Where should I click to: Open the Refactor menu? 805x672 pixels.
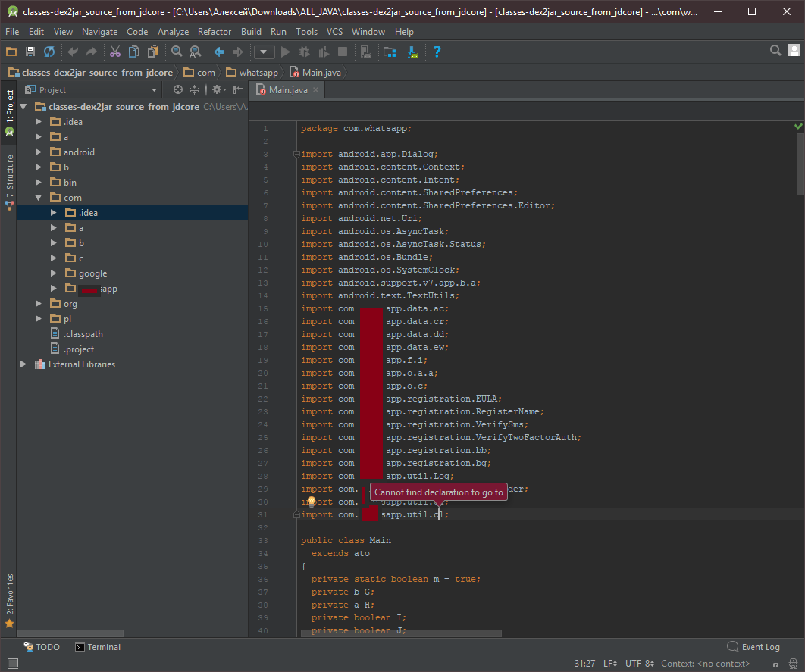215,32
